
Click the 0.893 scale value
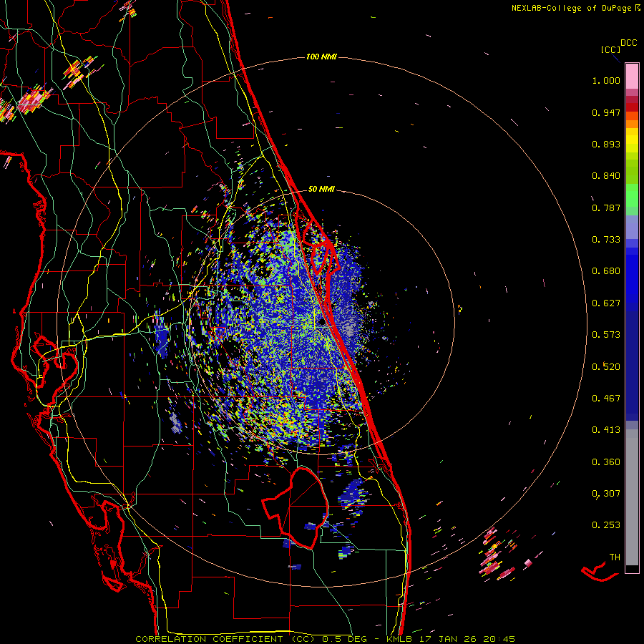coord(606,144)
